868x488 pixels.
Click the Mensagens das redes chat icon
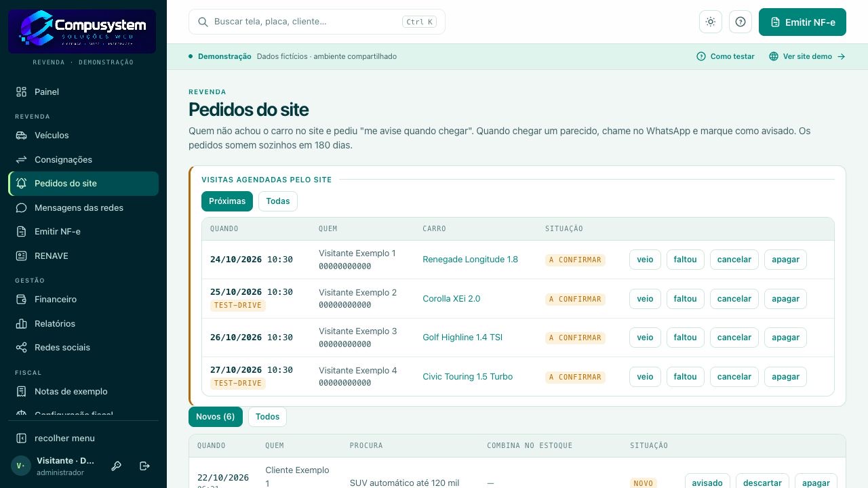[x=21, y=207]
